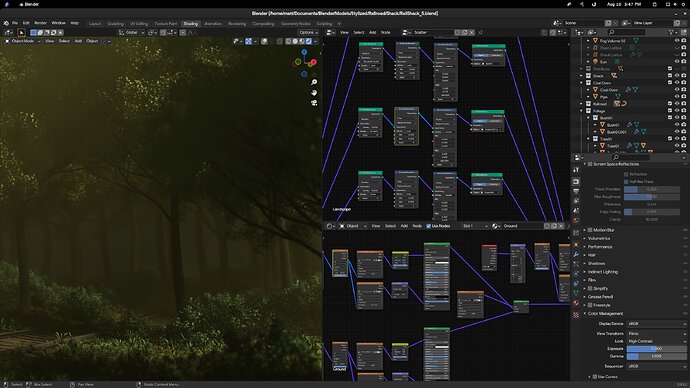This screenshot has height=388, width=690.
Task: Toggle the Sun object's eye visibility icon
Action: [677, 62]
